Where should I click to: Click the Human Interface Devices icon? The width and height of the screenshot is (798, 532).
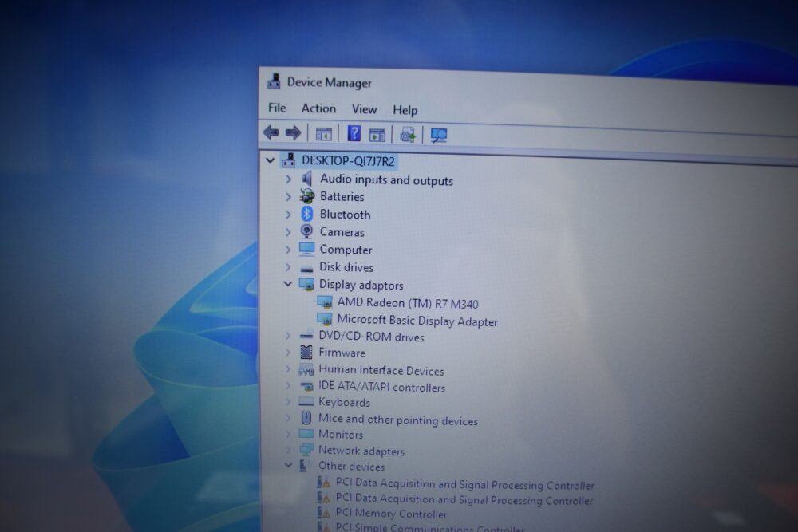(x=306, y=370)
